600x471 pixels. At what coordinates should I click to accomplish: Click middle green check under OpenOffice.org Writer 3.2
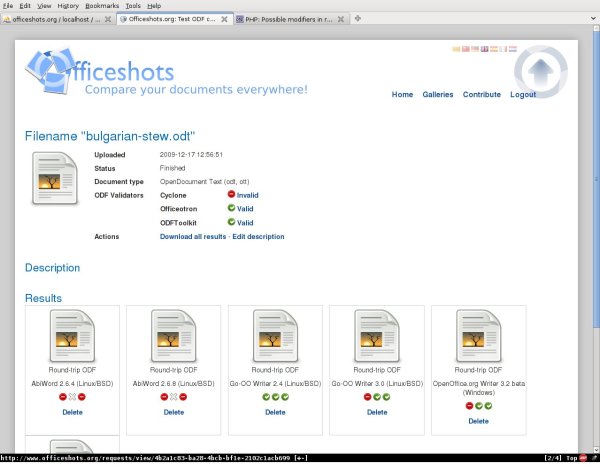coord(479,406)
